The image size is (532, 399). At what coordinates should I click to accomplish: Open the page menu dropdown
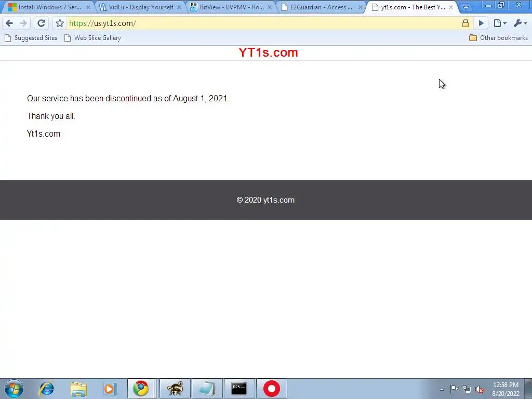click(500, 23)
